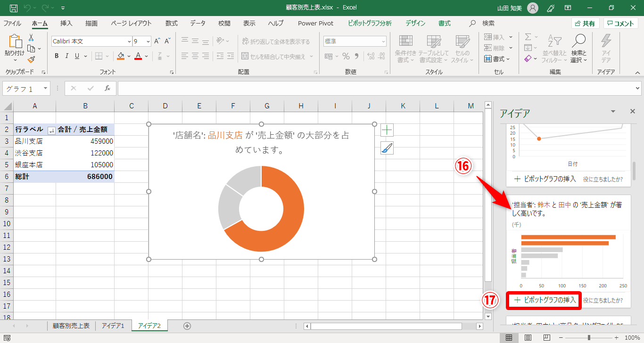Open the font size dropdown showing 9
644x343 pixels.
[x=148, y=41]
